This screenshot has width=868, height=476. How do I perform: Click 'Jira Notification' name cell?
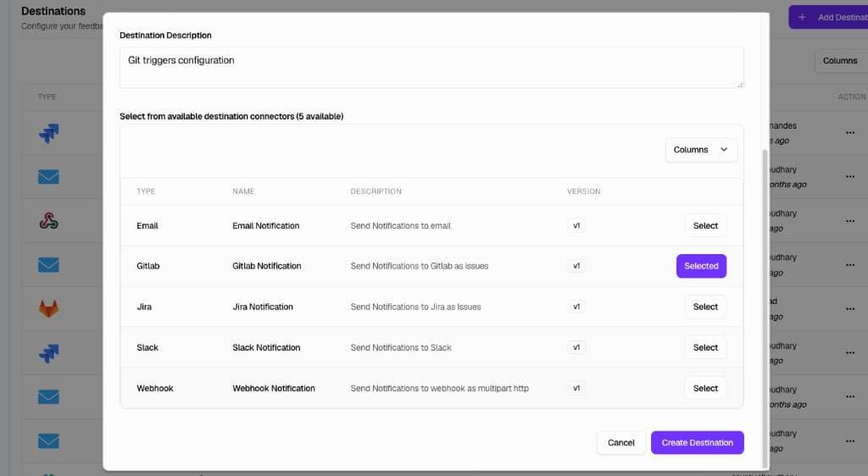pos(263,307)
